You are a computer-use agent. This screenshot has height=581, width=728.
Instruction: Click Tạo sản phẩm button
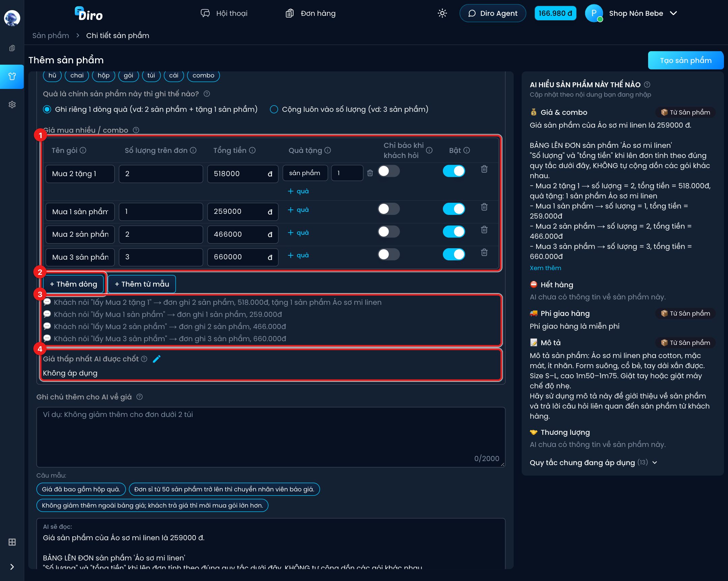point(685,60)
